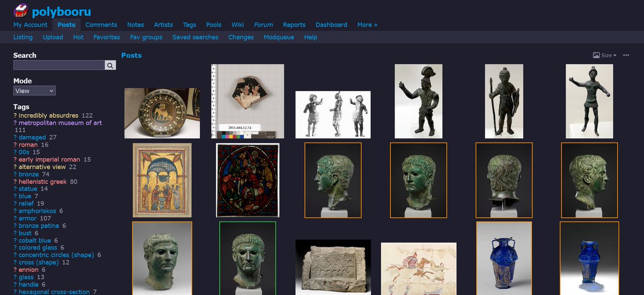
Task: Open wiki question mark beside roman tag
Action: [x=15, y=145]
